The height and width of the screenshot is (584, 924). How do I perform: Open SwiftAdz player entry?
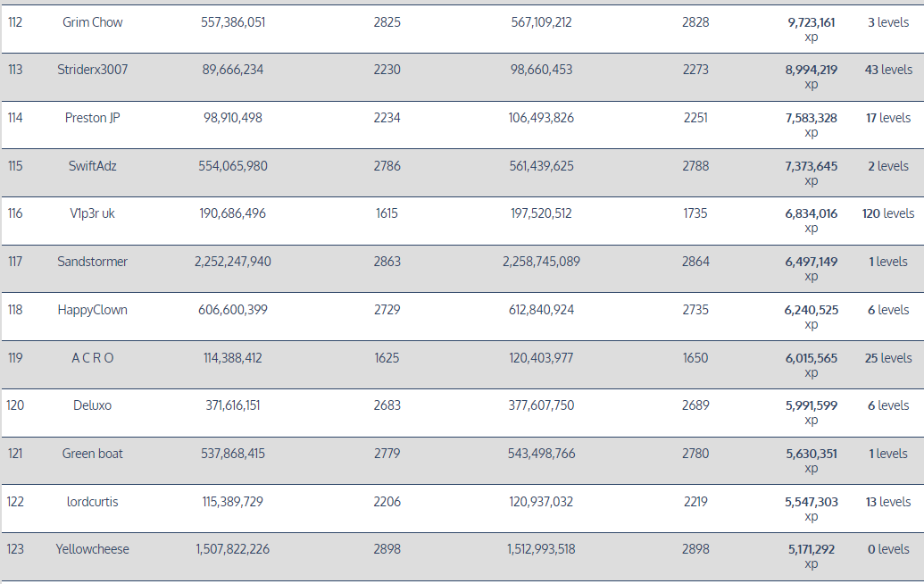[x=93, y=166]
